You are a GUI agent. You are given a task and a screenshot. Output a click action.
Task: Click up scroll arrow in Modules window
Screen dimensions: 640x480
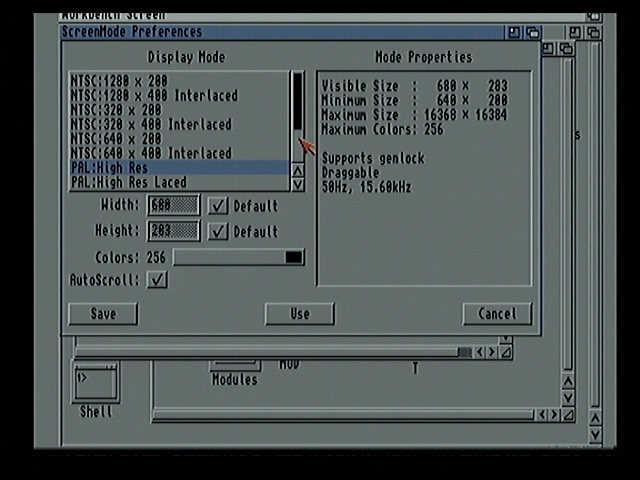(568, 381)
